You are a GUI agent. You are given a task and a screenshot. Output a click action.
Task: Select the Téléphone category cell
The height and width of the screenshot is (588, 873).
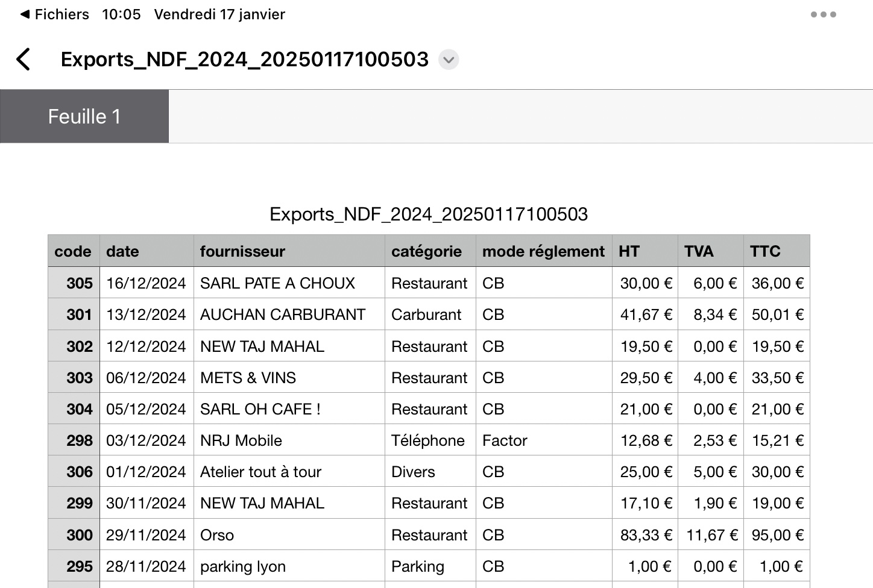(x=430, y=440)
